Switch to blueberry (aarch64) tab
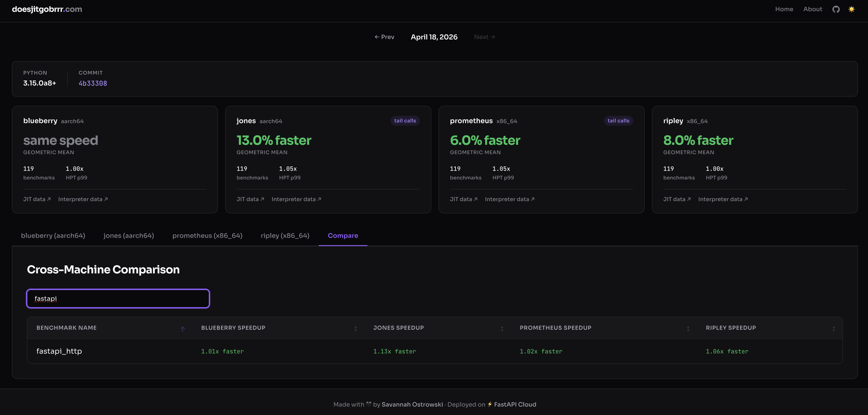Image resolution: width=868 pixels, height=415 pixels. pos(53,235)
